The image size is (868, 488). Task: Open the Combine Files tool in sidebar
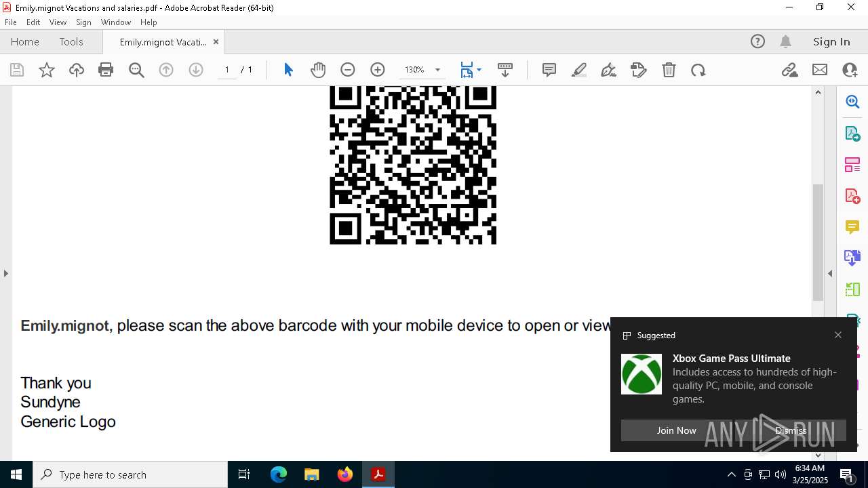[x=852, y=258]
